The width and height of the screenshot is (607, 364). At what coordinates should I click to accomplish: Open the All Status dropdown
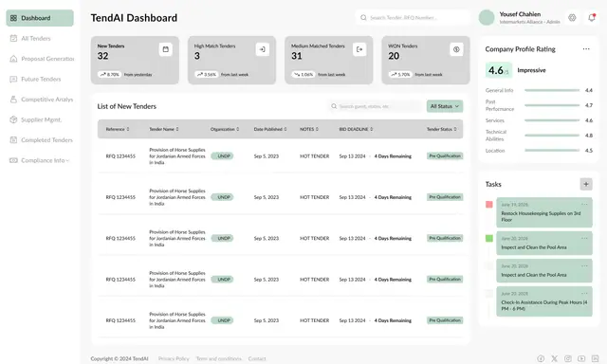click(x=445, y=106)
